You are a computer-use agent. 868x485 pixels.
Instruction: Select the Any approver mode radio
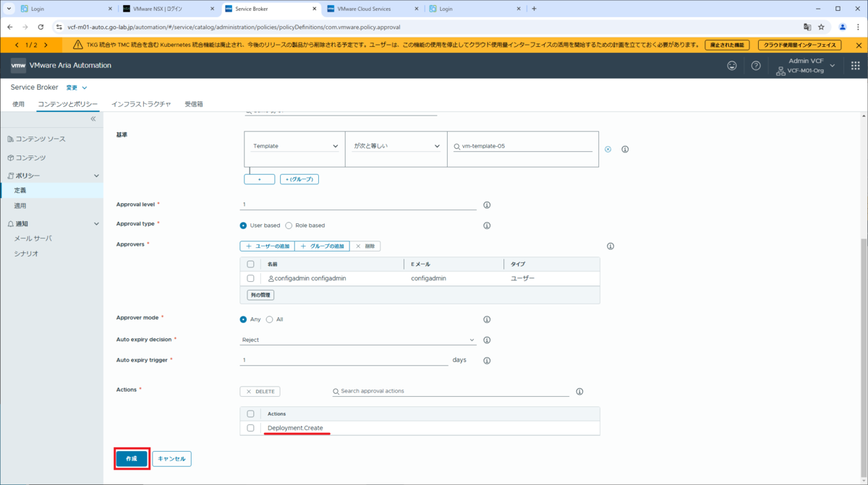[243, 319]
